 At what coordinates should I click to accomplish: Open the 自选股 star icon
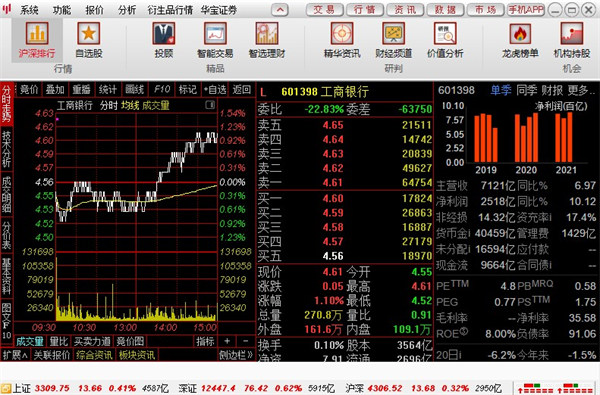click(x=89, y=33)
